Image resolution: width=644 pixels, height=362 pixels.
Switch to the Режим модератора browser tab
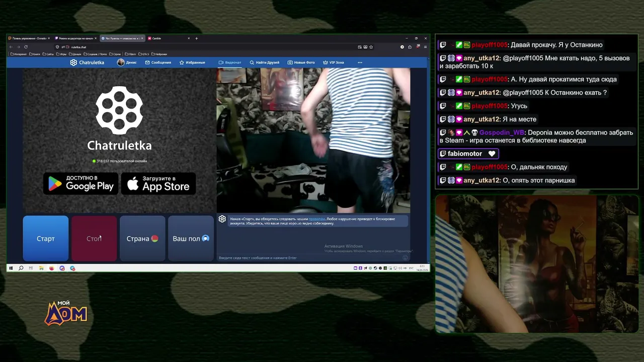[76, 38]
